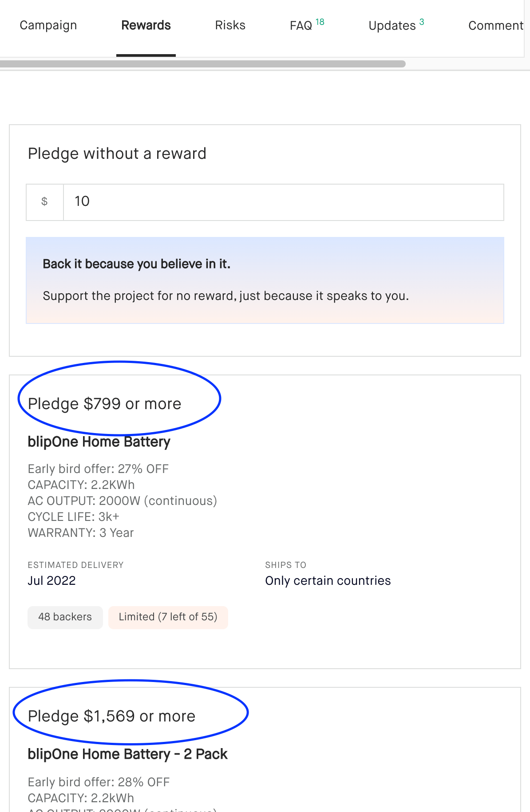Go to the Comments tab
The image size is (530, 812).
496,25
